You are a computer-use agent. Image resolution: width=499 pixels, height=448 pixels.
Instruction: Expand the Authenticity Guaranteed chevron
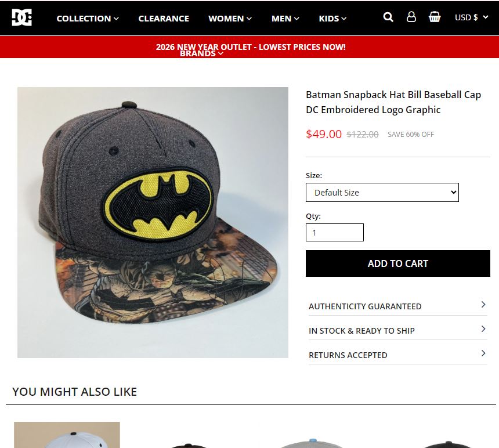483,304
